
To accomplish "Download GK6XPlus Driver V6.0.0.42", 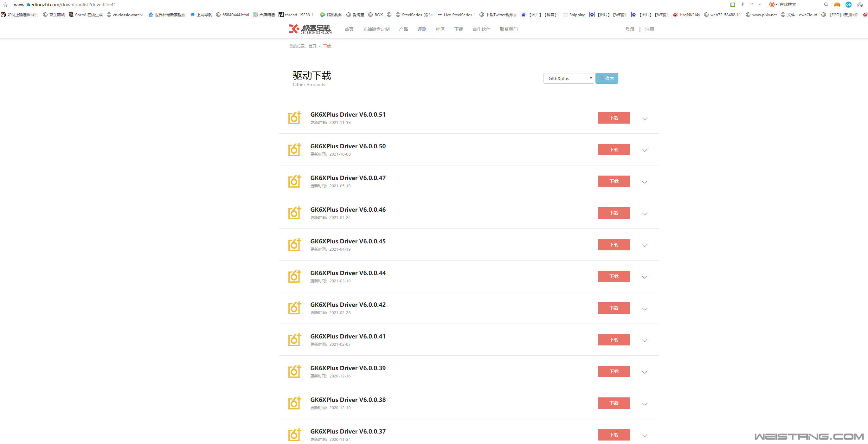I will click(614, 308).
